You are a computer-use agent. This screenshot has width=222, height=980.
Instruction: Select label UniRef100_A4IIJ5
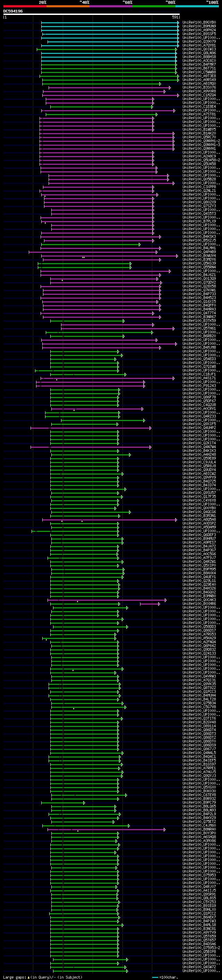199,890
